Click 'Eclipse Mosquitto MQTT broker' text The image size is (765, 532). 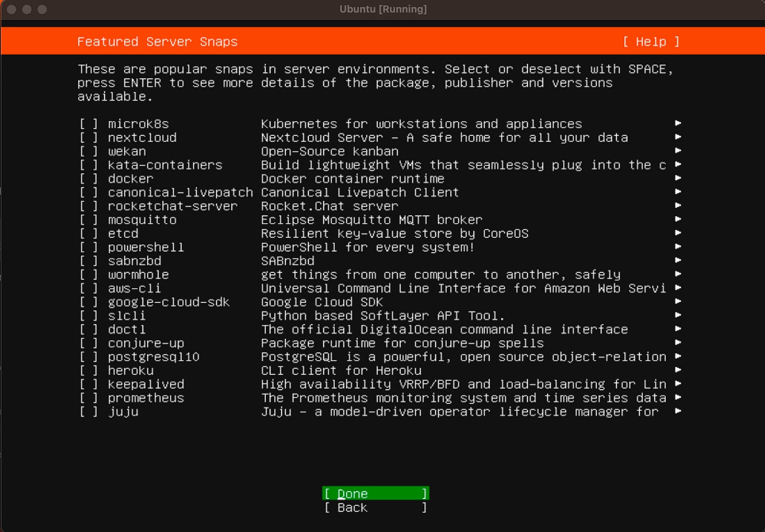[x=371, y=220]
